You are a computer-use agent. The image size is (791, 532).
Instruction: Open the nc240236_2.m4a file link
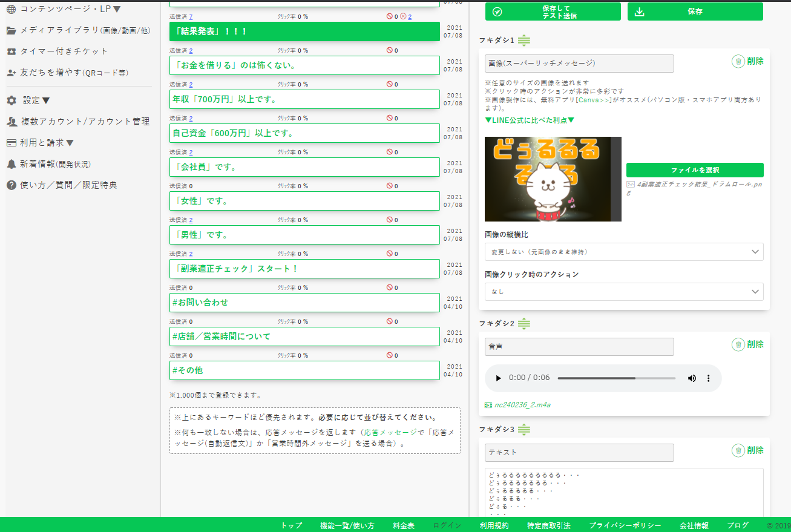(x=522, y=405)
